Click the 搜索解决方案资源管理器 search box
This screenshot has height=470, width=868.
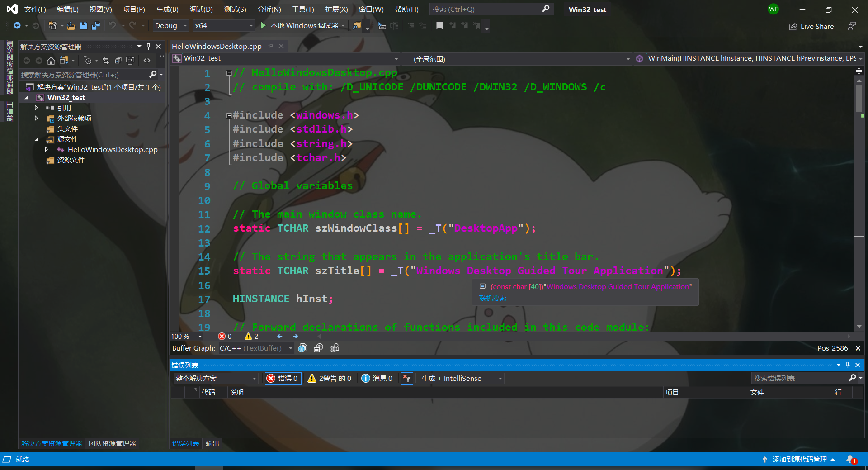click(81, 74)
